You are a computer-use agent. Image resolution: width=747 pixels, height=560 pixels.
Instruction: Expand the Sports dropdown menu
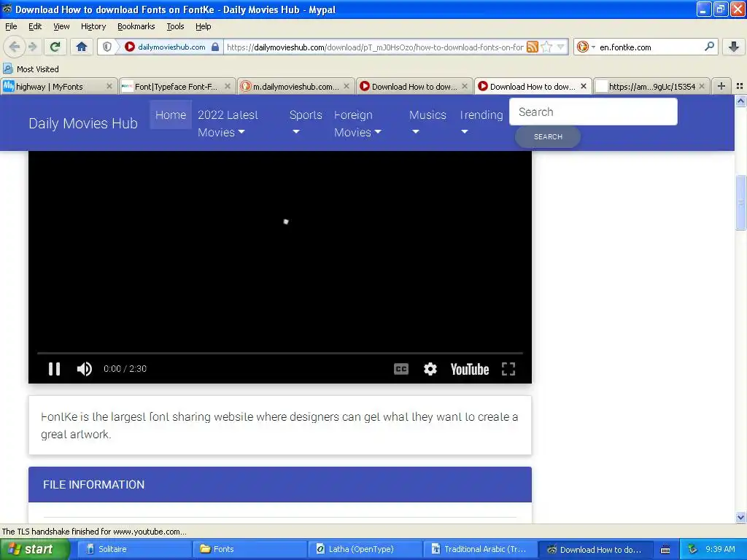coord(306,122)
